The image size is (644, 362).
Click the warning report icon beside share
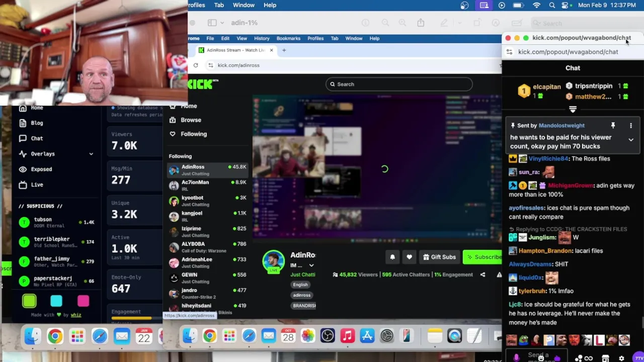click(499, 275)
